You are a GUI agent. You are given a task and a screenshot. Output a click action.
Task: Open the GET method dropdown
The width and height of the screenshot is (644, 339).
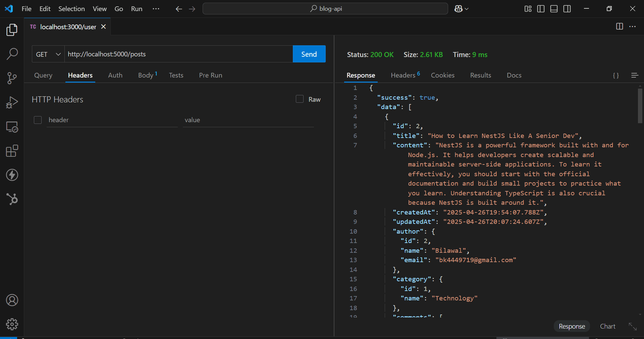click(x=48, y=54)
